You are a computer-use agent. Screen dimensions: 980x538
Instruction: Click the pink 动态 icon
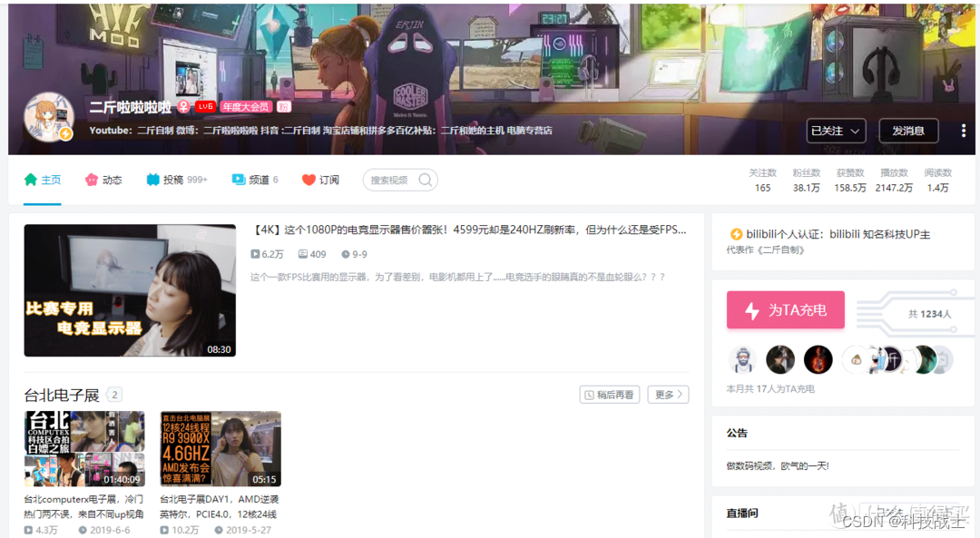92,180
